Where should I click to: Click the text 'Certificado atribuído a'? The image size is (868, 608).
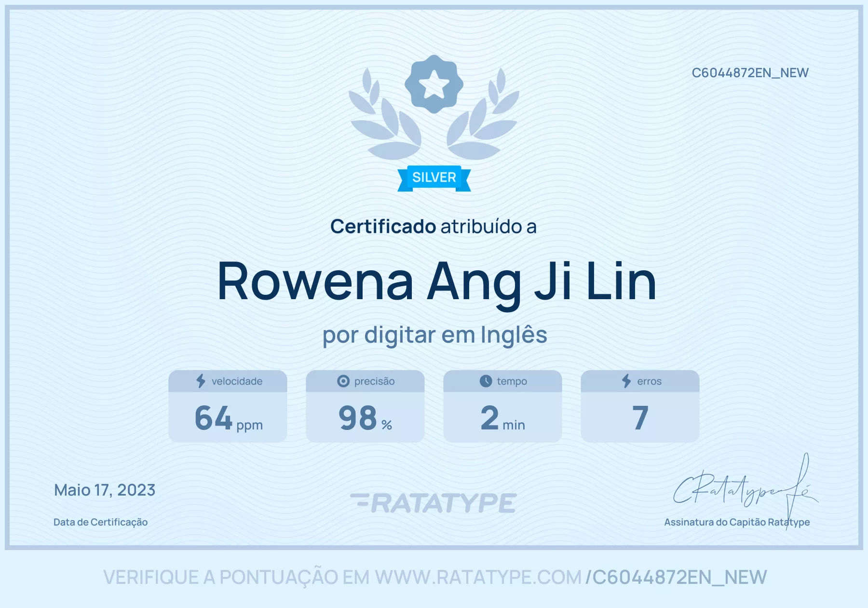[x=434, y=226]
